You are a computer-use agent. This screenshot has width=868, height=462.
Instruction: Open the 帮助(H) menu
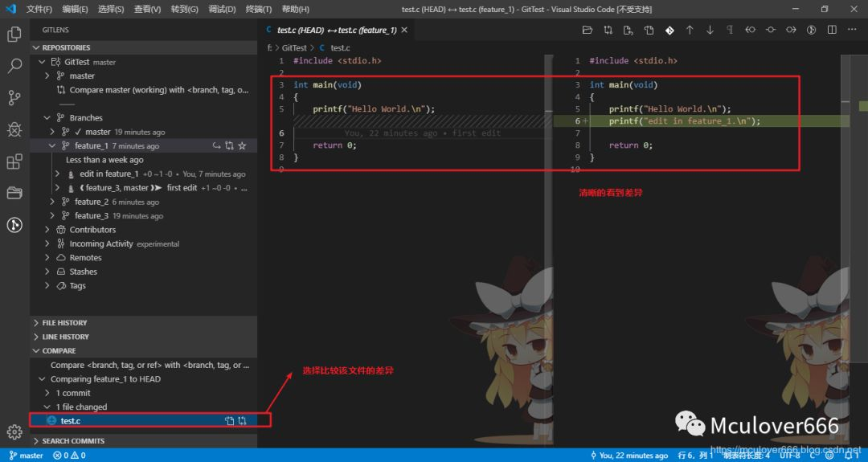(x=296, y=9)
